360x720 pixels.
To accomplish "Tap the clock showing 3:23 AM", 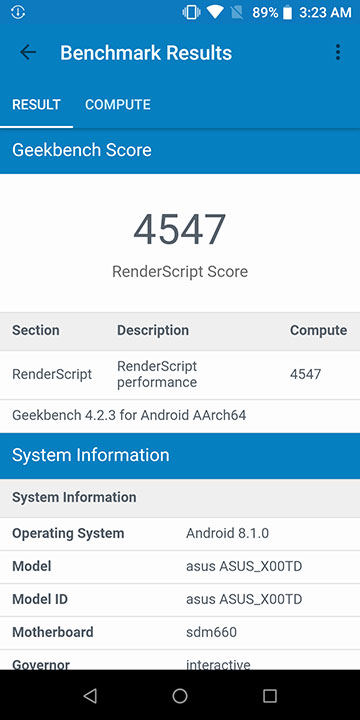I will point(325,12).
